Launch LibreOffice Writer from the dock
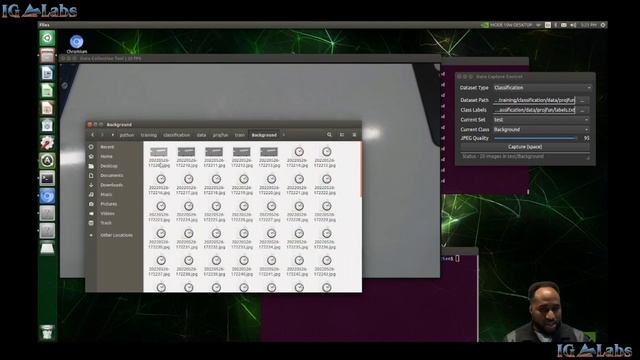640x360 pixels. pos(47,73)
